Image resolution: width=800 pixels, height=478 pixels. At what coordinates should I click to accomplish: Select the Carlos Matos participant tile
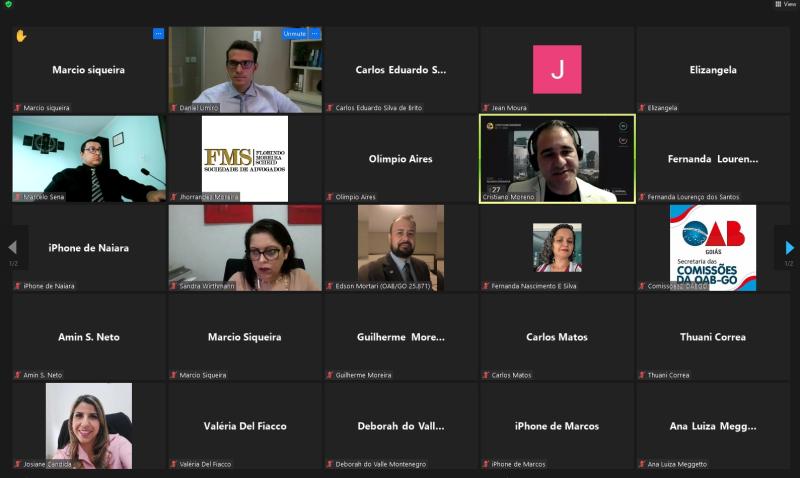point(557,337)
